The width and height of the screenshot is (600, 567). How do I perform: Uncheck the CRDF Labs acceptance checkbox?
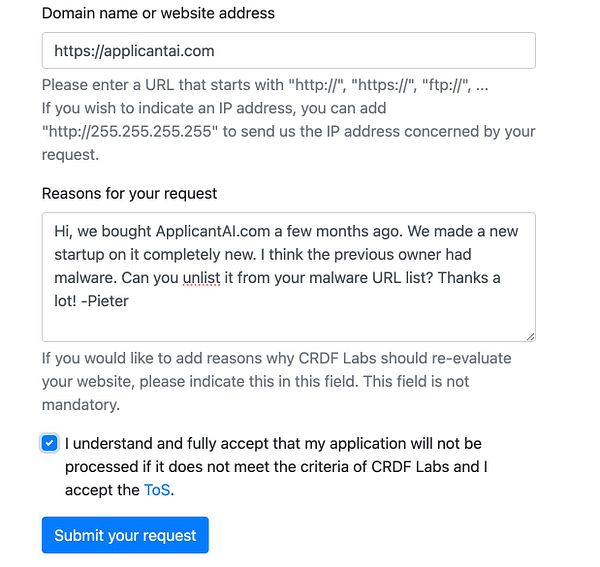(49, 443)
